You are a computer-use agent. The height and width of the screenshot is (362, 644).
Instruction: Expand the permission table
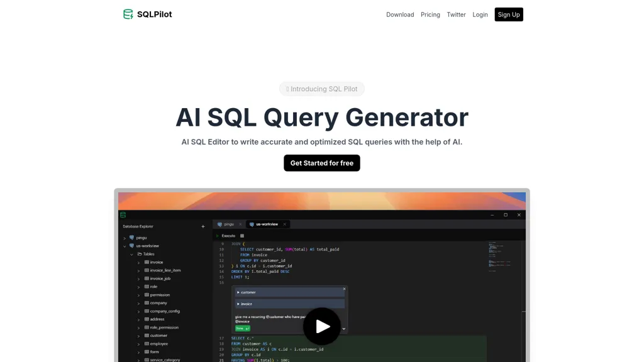pyautogui.click(x=138, y=295)
